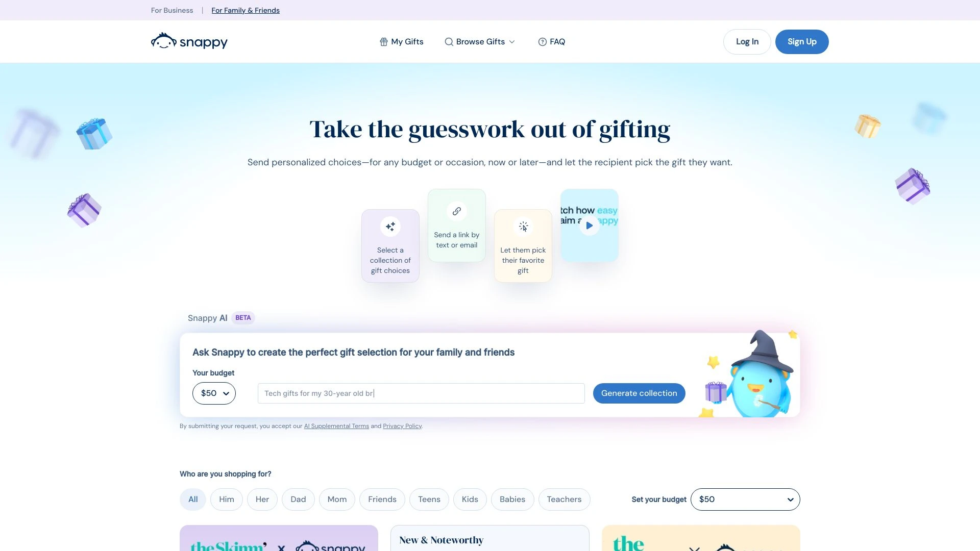Expand the Set your budget dropdown
Screen dimensions: 980x551
point(745,499)
